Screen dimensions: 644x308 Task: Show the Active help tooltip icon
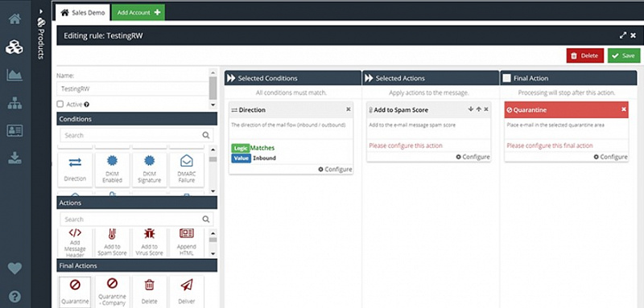[87, 105]
